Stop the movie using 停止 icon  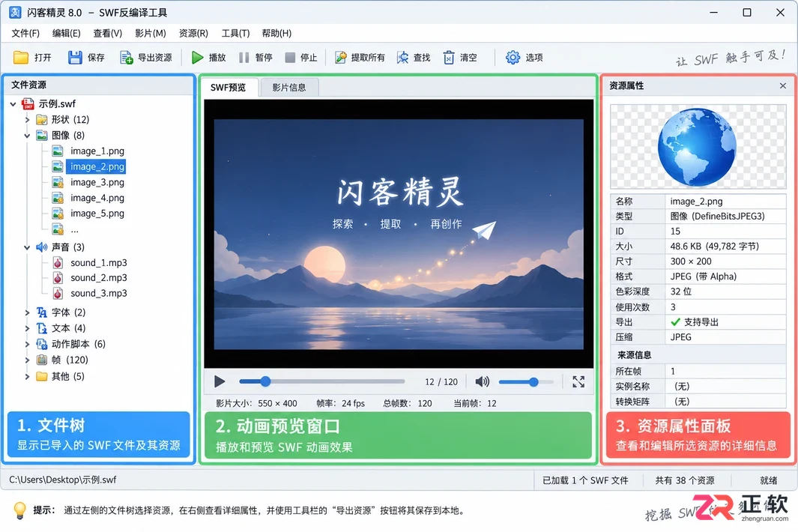(x=290, y=58)
